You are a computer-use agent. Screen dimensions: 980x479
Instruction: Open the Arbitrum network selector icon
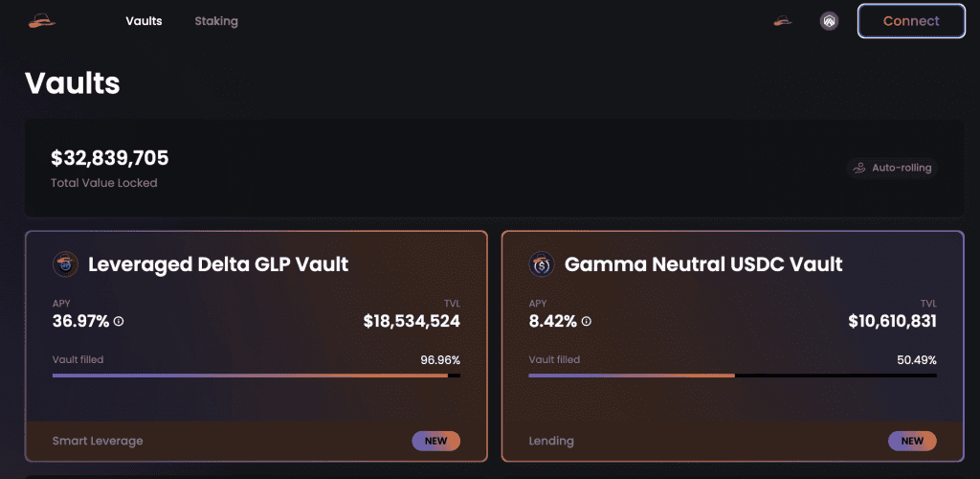[829, 21]
